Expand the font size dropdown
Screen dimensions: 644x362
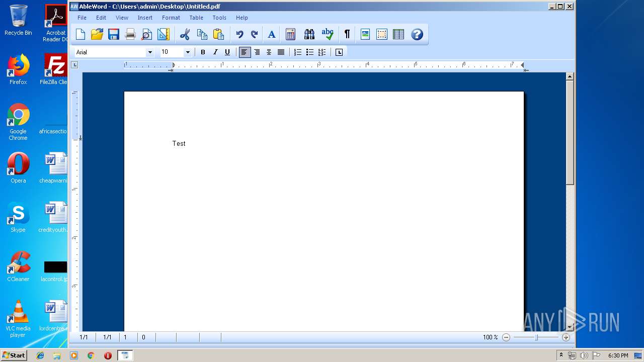188,52
